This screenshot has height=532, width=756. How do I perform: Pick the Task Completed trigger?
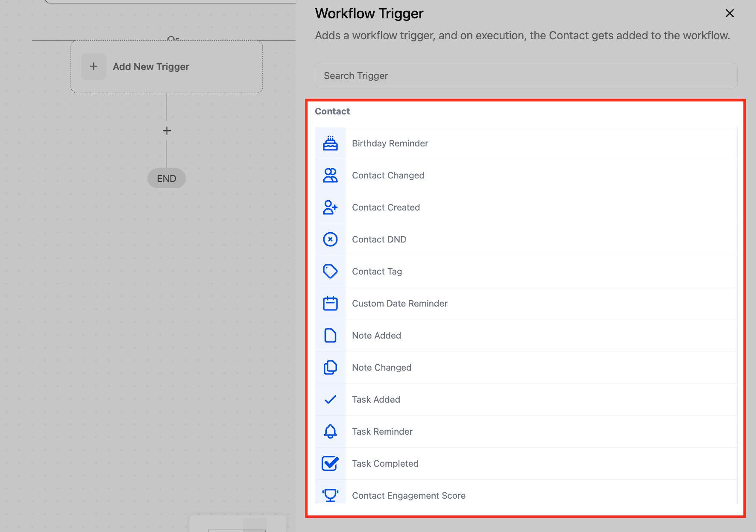[x=526, y=464]
